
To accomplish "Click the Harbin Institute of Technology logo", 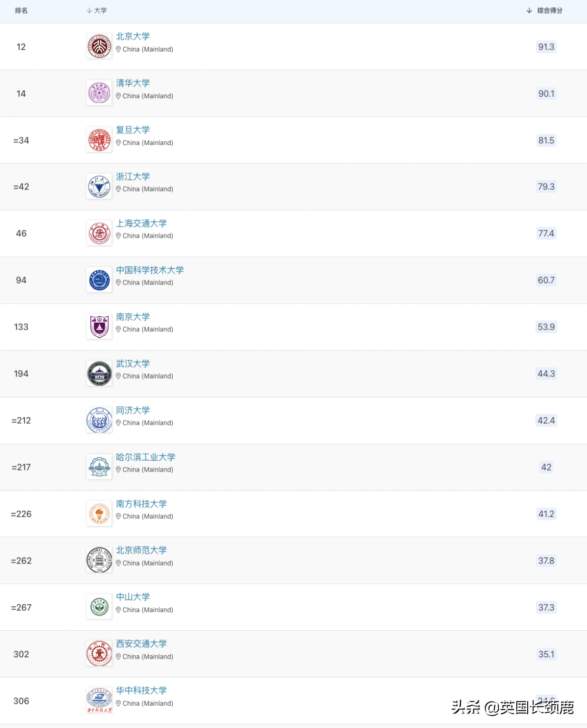I will pyautogui.click(x=99, y=467).
